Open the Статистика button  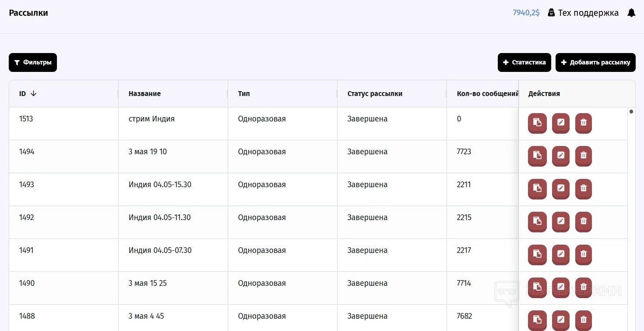tap(524, 62)
